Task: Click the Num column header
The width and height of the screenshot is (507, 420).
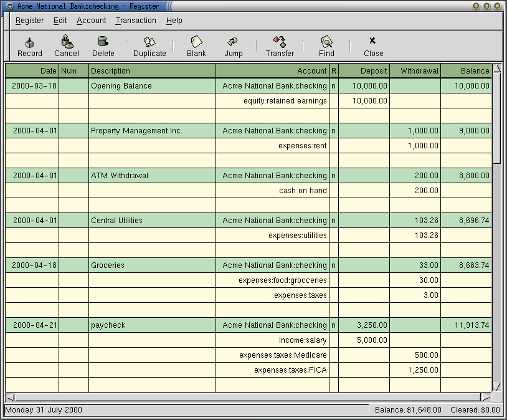Action: click(x=73, y=71)
